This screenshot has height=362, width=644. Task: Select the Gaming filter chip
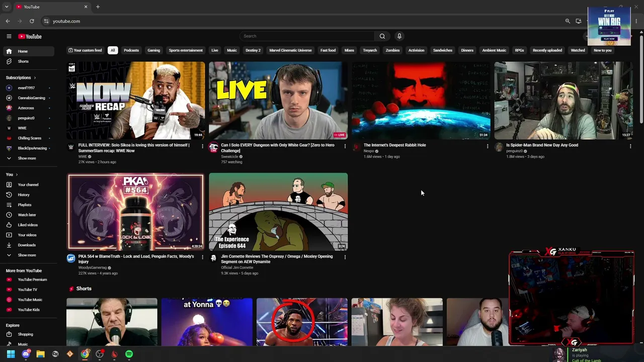(154, 50)
